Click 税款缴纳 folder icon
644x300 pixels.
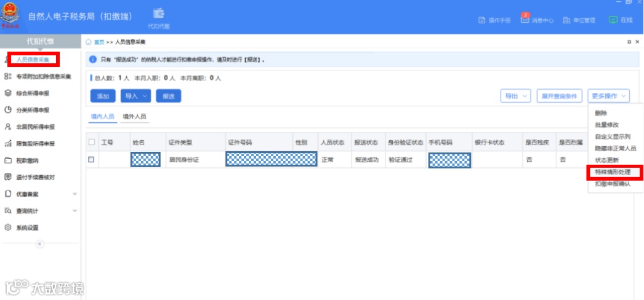(x=7, y=160)
